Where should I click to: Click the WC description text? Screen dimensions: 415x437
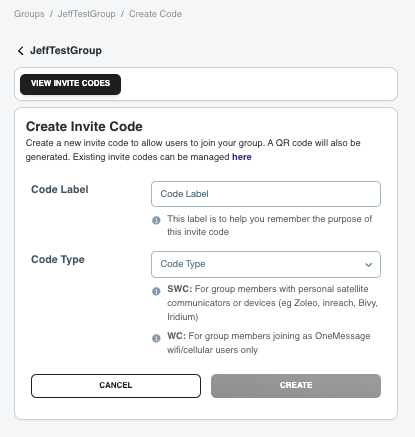pos(269,343)
